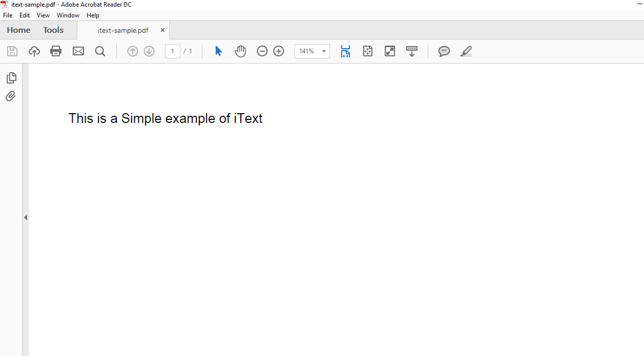
Task: Click the Zoom Out button
Action: tap(262, 51)
